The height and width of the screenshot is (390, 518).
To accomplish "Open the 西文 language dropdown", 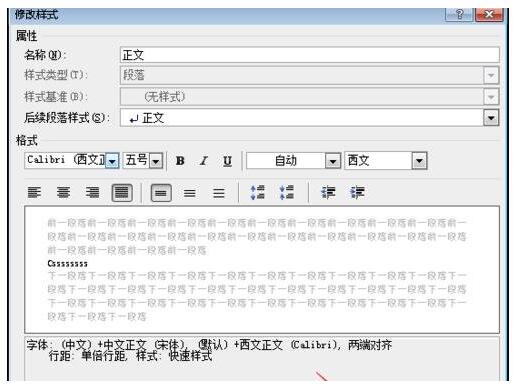I will [419, 161].
